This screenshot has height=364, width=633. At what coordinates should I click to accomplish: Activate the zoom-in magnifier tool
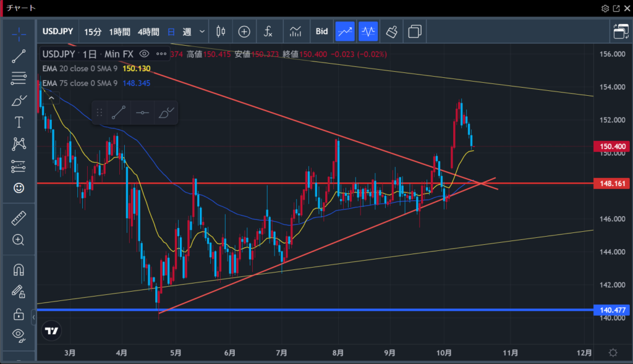(x=19, y=240)
